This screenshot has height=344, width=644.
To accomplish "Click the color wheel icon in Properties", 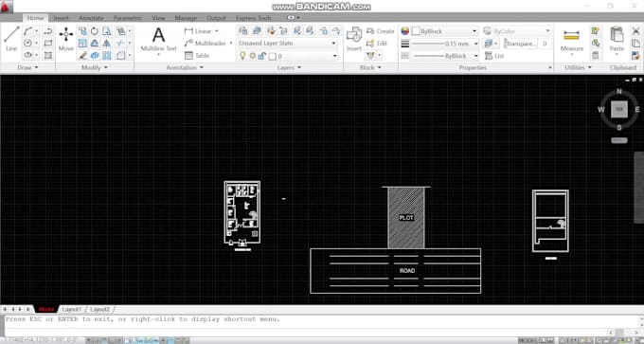I will pyautogui.click(x=405, y=31).
